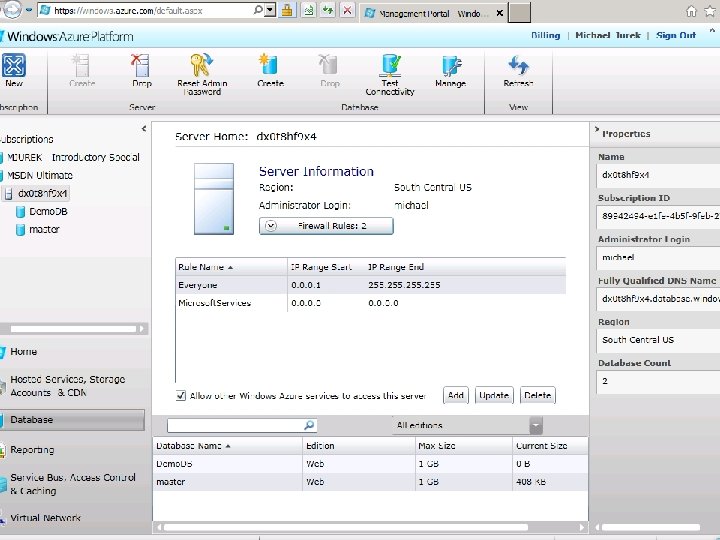The image size is (720, 540).
Task: Sort by Database Name column
Action: pos(227,445)
